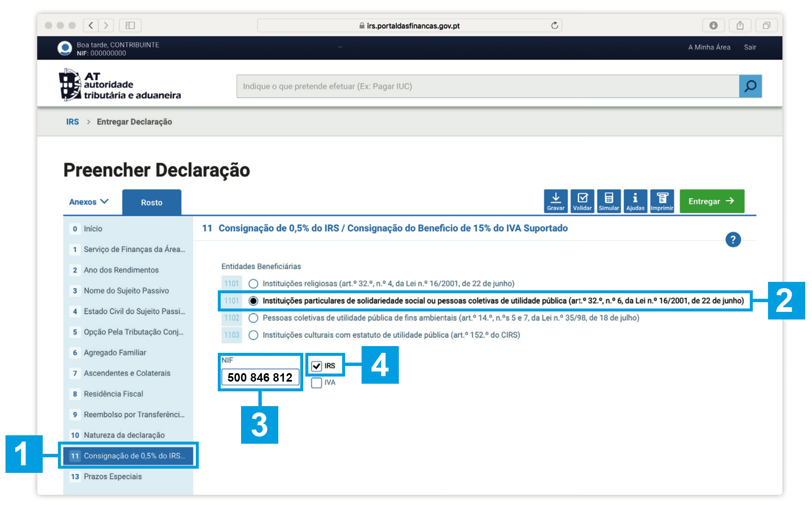Open Agregado Familiar section in sidebar

pyautogui.click(x=115, y=352)
